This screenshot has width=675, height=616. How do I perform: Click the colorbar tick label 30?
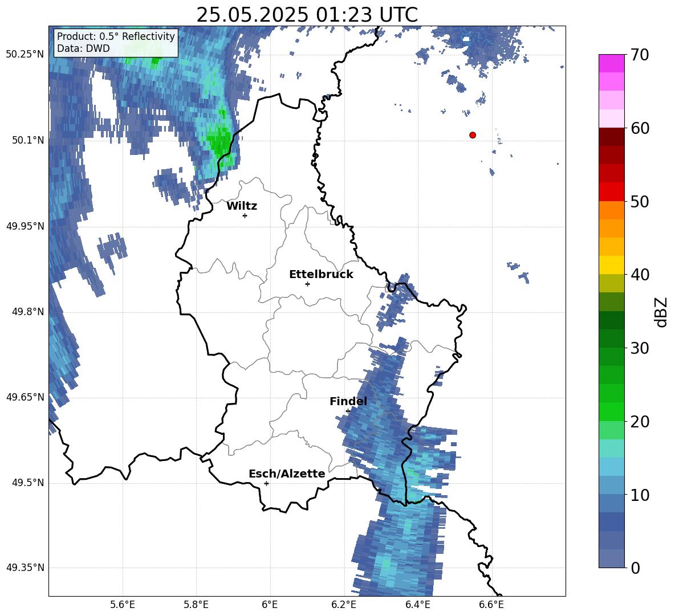[640, 348]
